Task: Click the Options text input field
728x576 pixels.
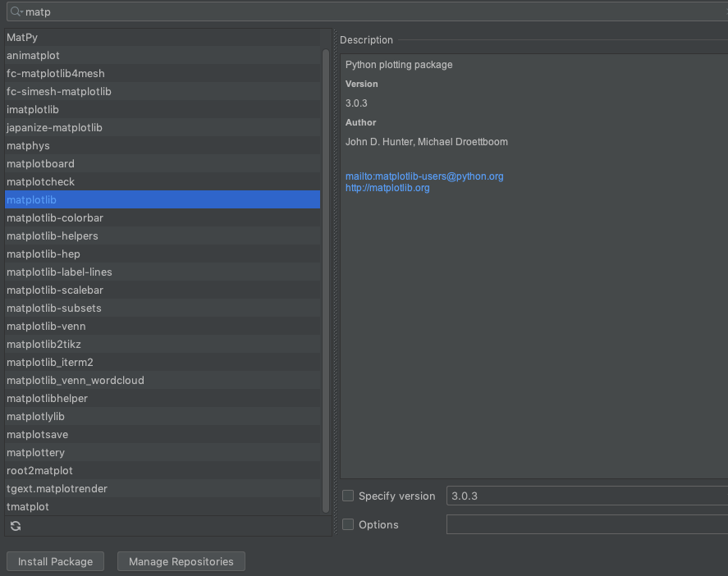Action: (x=587, y=524)
